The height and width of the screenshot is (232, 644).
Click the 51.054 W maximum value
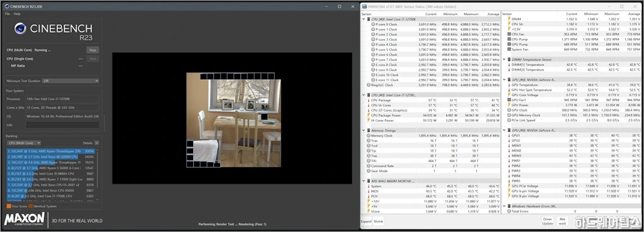[611, 105]
